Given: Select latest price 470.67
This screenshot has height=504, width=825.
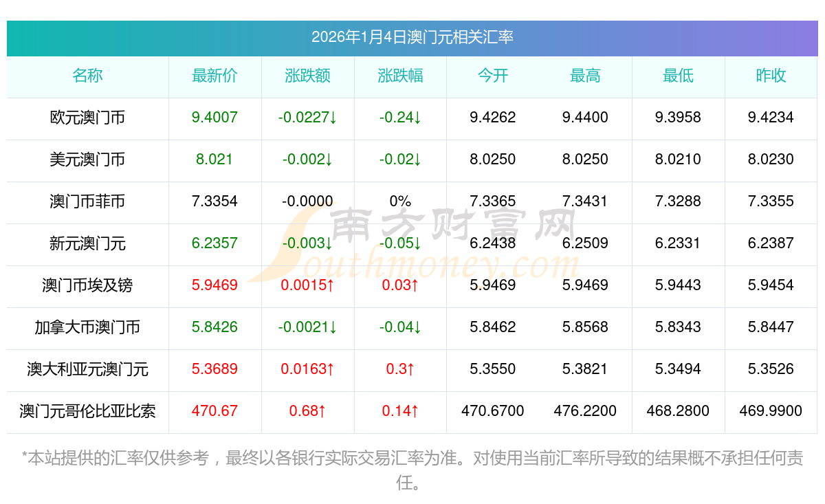Looking at the screenshot, I should tap(214, 411).
